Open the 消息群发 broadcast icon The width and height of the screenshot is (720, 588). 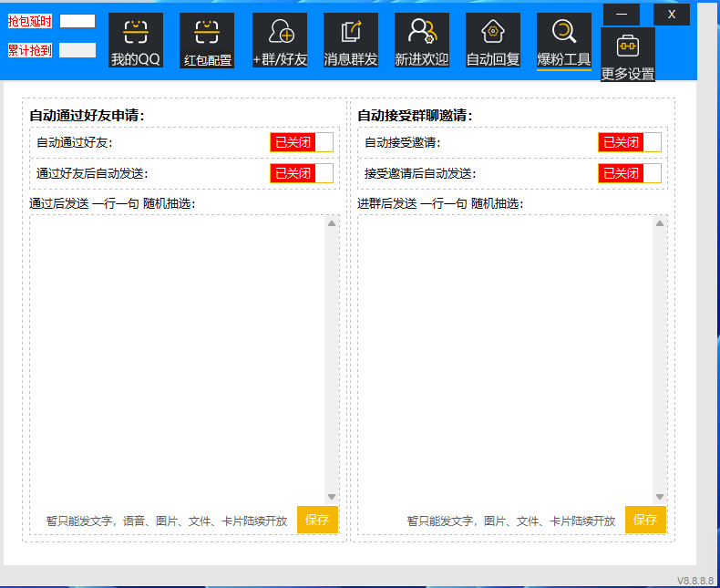pos(351,33)
